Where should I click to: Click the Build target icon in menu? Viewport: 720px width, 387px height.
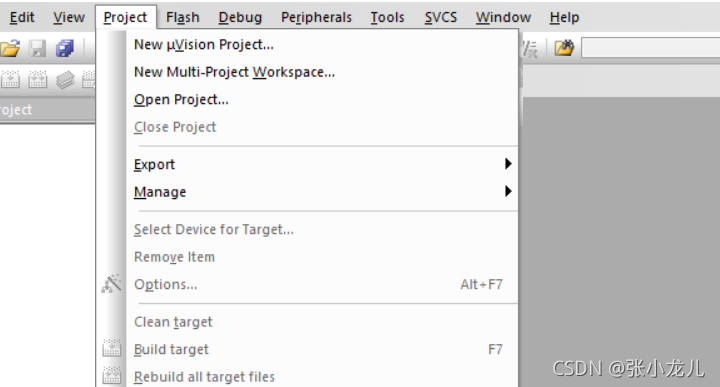112,348
